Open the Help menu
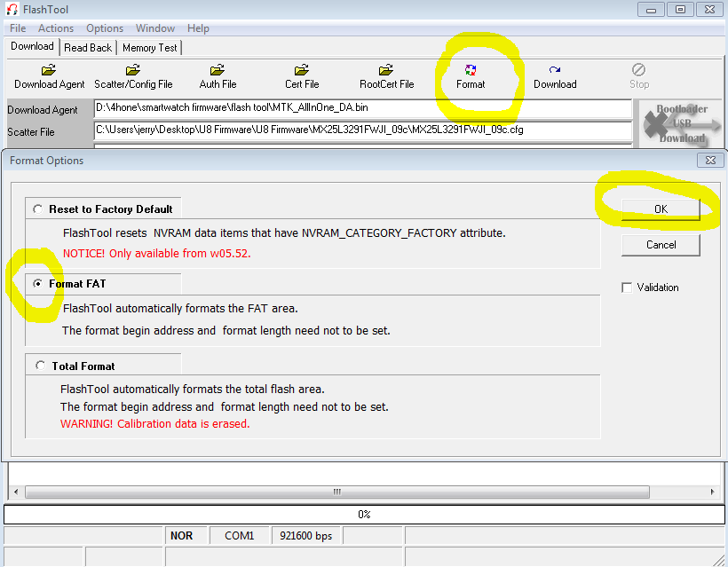728x567 pixels. (x=198, y=28)
